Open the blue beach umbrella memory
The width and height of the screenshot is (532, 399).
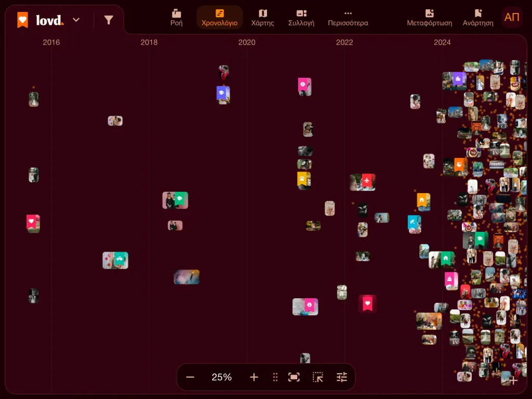414,224
